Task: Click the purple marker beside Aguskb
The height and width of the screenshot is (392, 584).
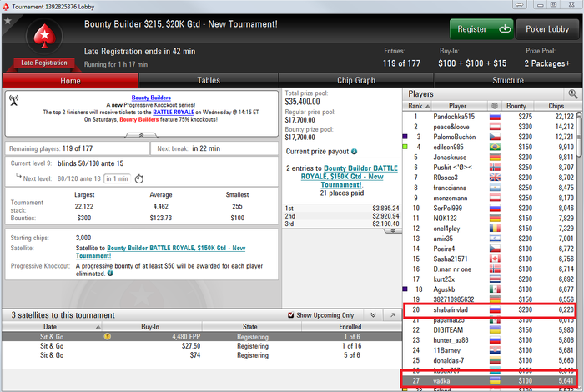Action: coord(405,289)
